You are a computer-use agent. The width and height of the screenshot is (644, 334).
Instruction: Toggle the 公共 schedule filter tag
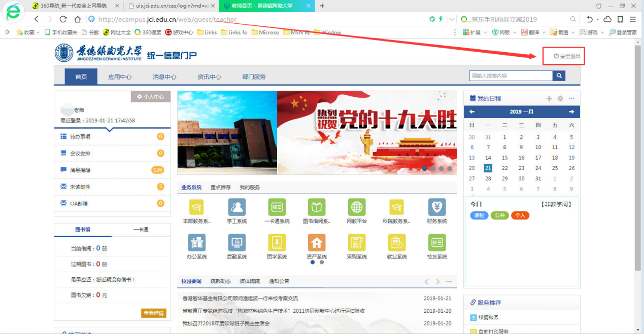click(499, 215)
